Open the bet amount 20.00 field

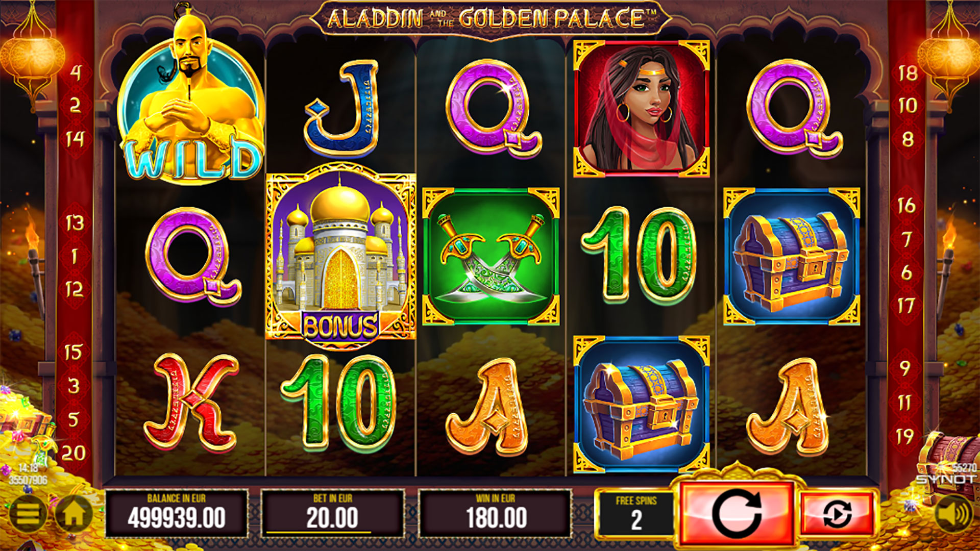(332, 513)
